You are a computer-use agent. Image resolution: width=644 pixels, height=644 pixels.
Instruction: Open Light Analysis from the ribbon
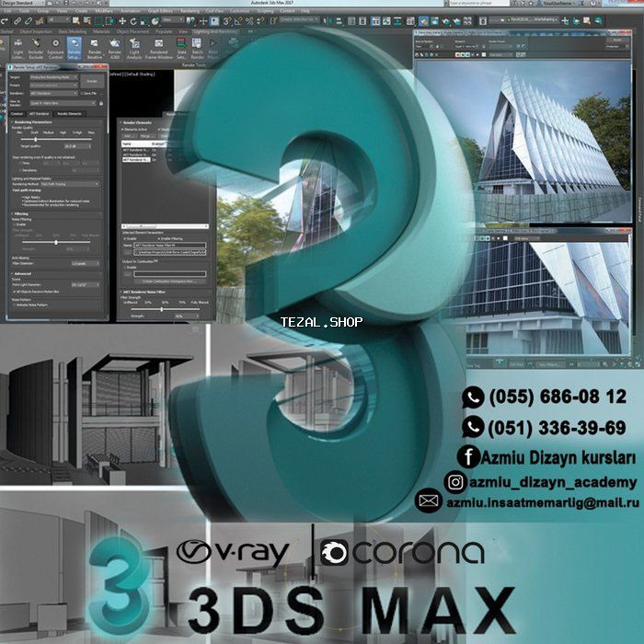point(134,49)
